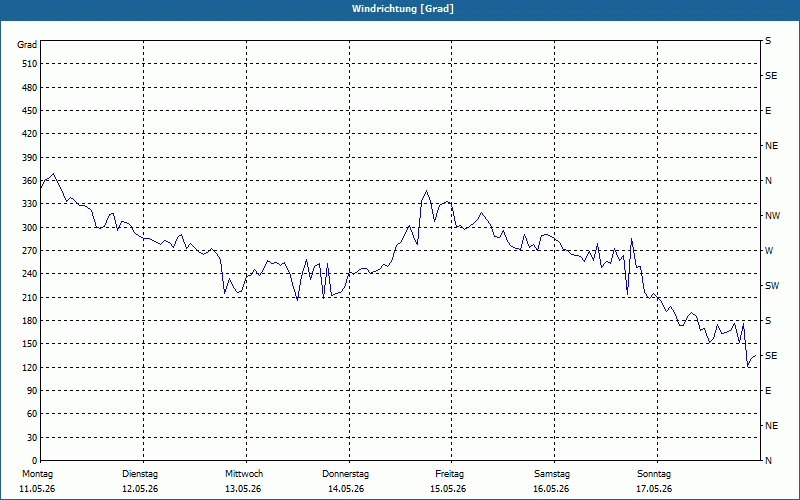Click the "N" compass label at 0 degrees
Screen dimensions: 800x500
tap(768, 461)
